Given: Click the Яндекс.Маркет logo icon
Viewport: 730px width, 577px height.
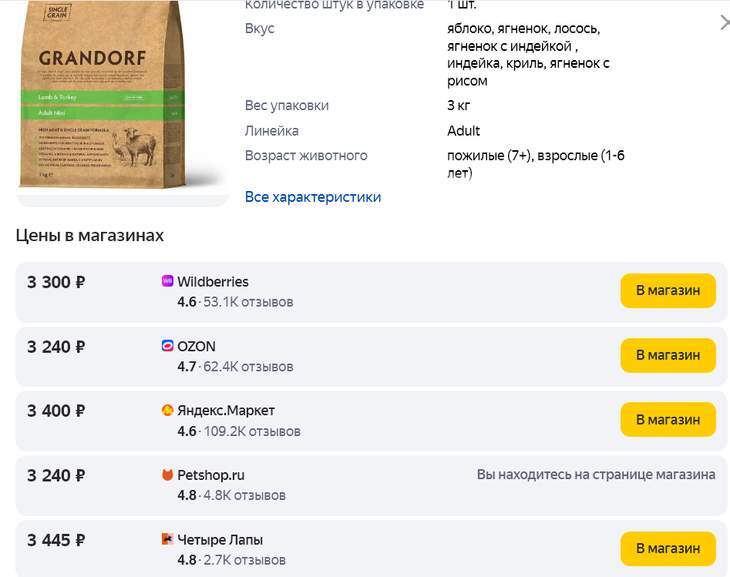Looking at the screenshot, I should pyautogui.click(x=167, y=410).
